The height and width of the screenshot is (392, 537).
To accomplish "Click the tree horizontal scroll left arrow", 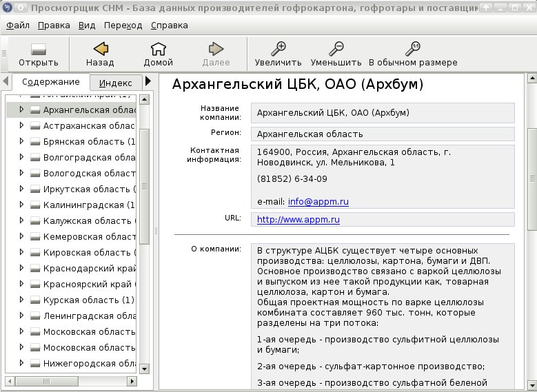I will coord(10,381).
